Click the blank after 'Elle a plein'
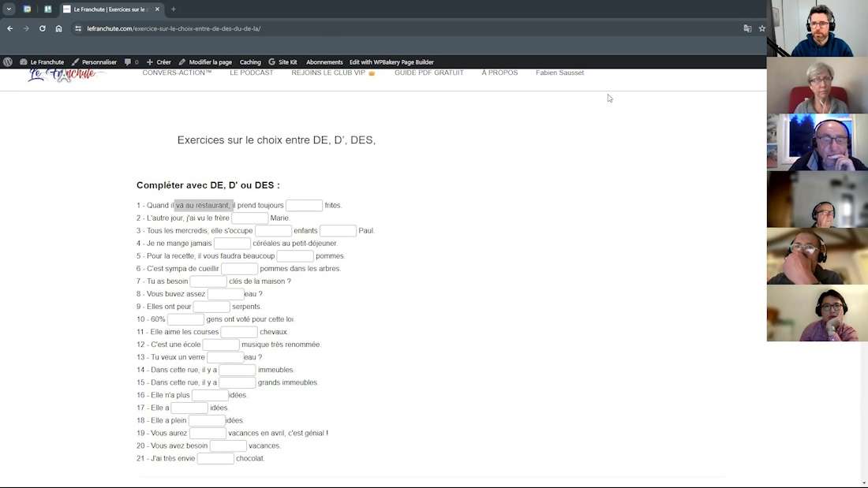The height and width of the screenshot is (488, 868). pos(207,421)
